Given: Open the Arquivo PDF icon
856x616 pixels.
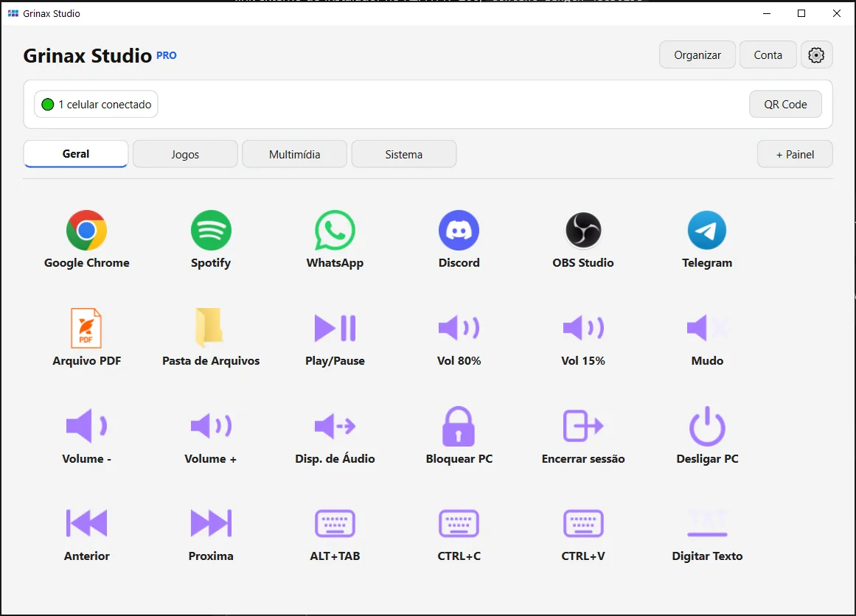Looking at the screenshot, I should pos(86,328).
